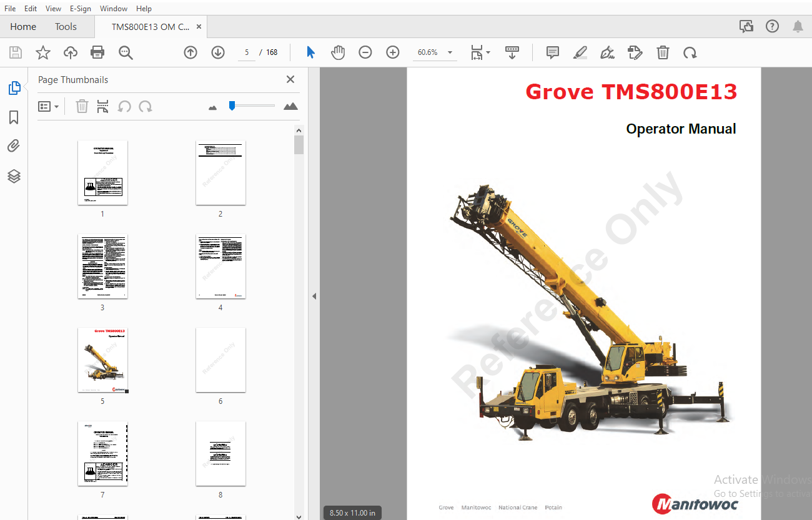Viewport: 812px width, 520px height.
Task: Click the 8.50 x 11.00 in page size label
Action: [x=353, y=513]
